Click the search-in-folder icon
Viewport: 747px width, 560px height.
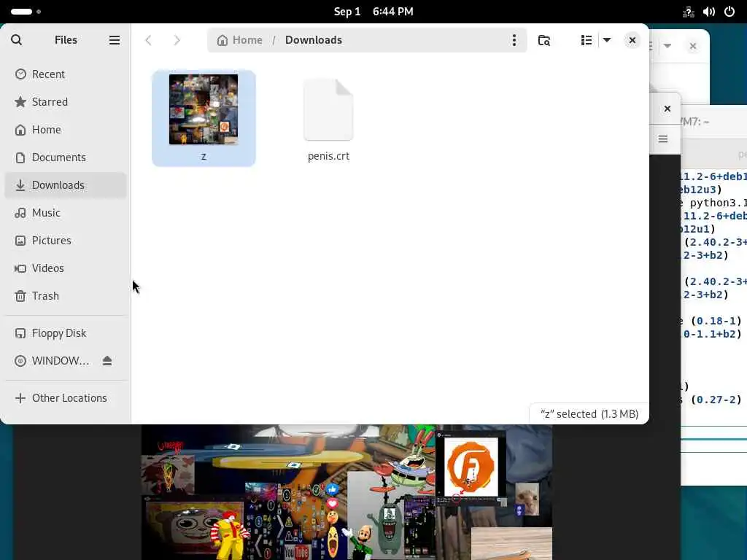[x=544, y=40]
